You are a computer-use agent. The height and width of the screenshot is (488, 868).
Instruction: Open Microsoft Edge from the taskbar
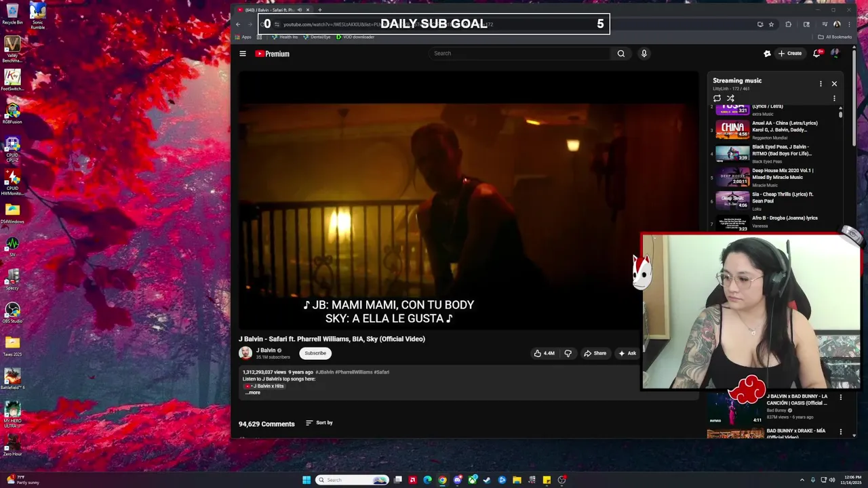(x=427, y=480)
